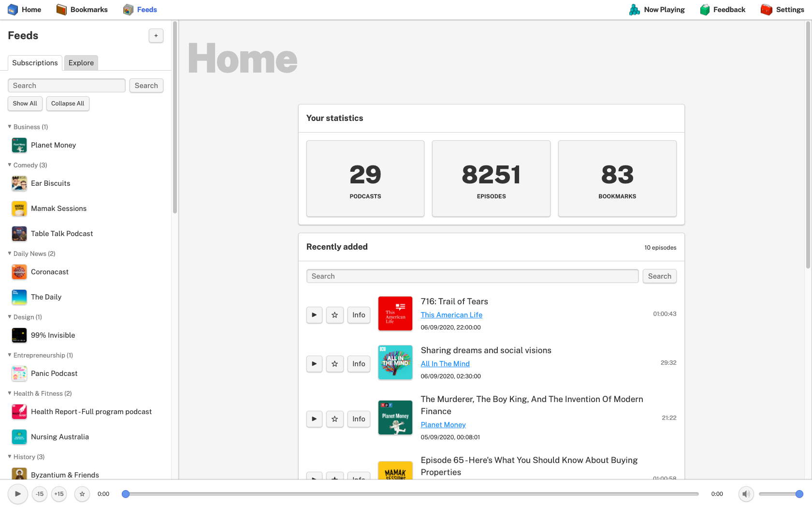The width and height of the screenshot is (812, 508).
Task: Click the Feedback icon
Action: 705,10
